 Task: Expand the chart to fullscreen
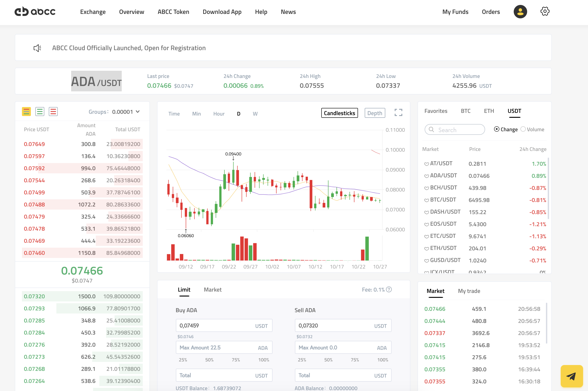398,112
